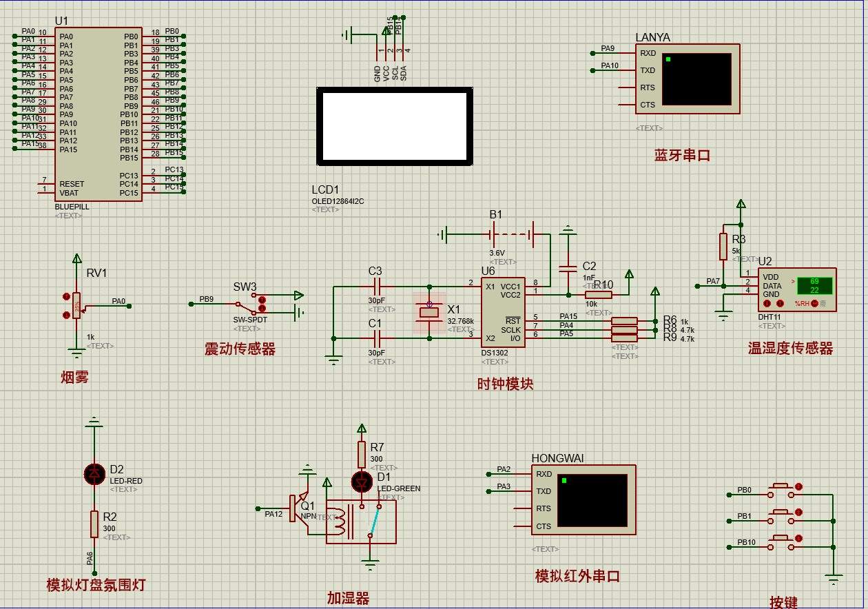Viewport: 868px width, 609px height.
Task: Click the 按键 label
Action: [783, 602]
